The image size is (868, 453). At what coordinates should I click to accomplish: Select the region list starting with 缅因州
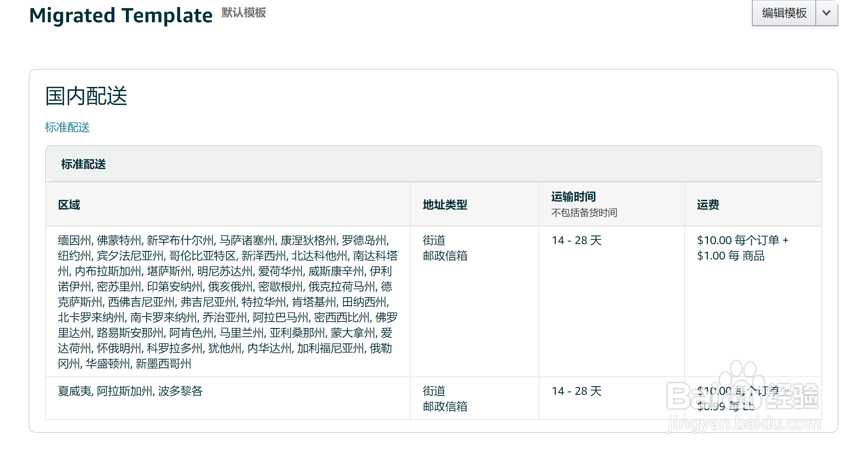227,301
